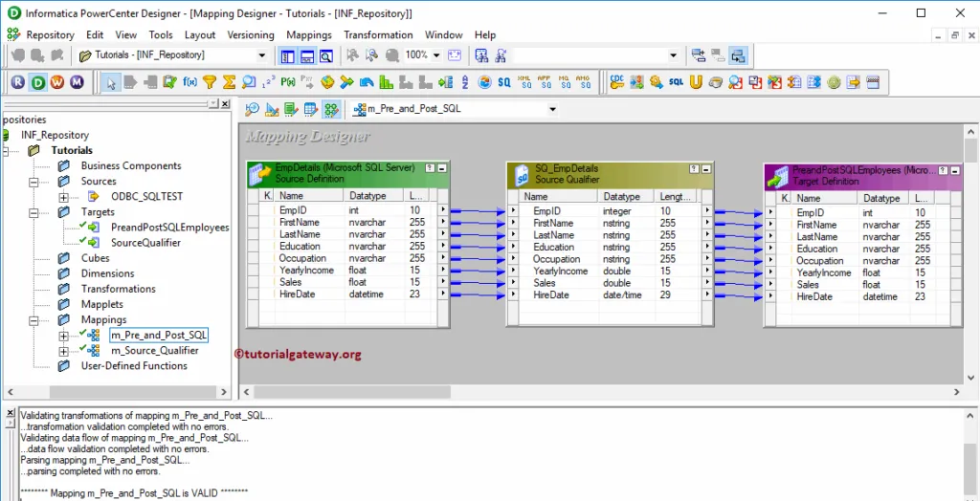Open the zoom percentage 100% dropdown
The image size is (980, 501).
coord(436,55)
